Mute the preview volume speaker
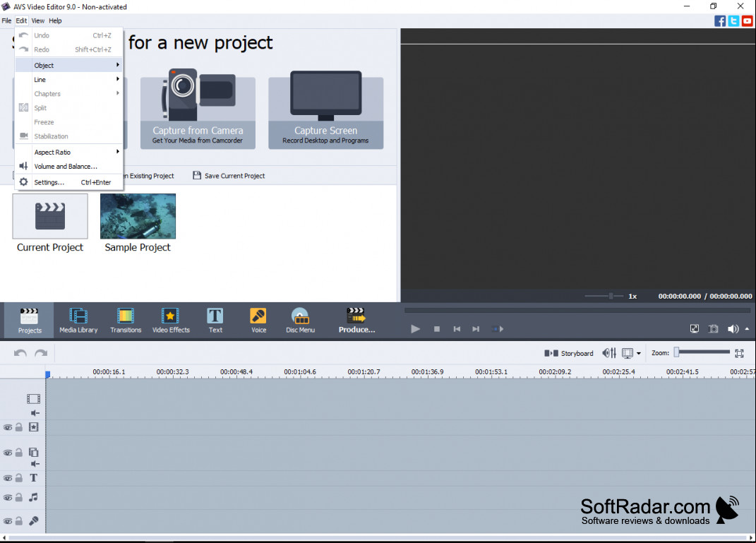The image size is (756, 543). point(733,329)
